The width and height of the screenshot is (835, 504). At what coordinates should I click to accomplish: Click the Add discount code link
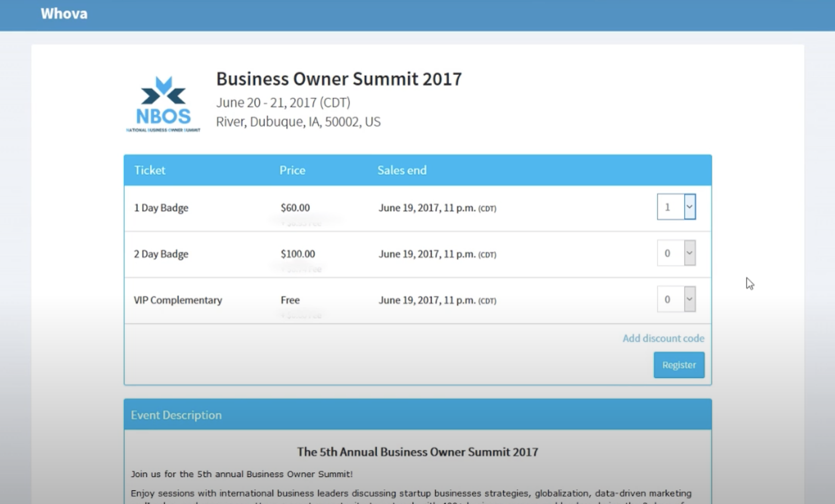(663, 338)
